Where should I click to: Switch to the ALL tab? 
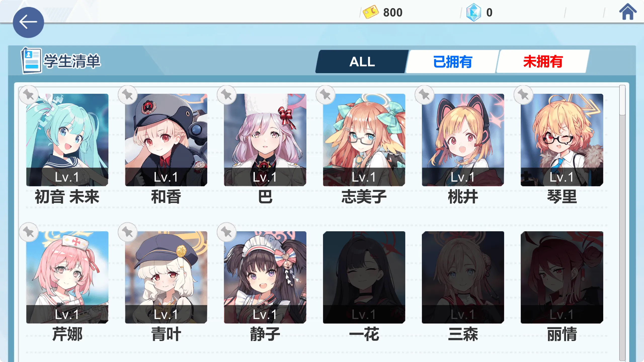click(362, 62)
